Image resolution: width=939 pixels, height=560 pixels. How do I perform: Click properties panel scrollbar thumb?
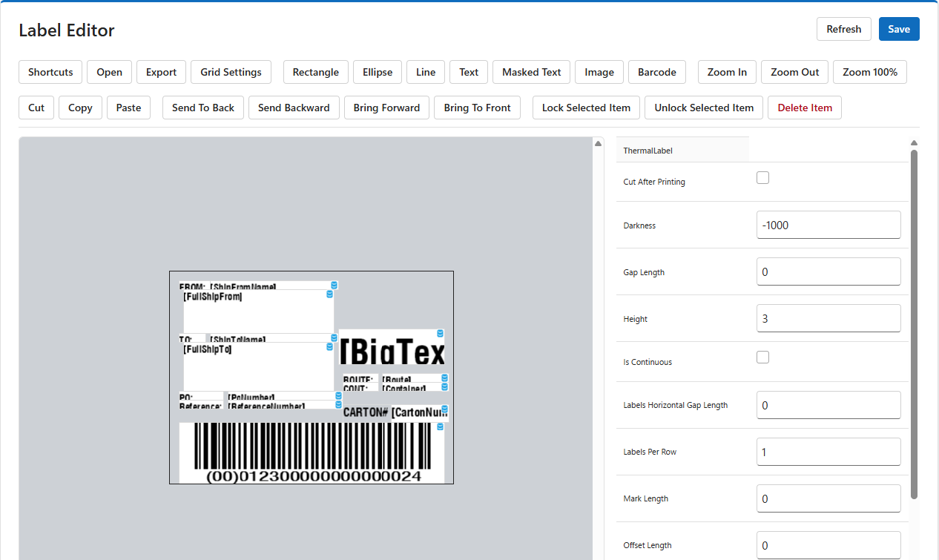tap(914, 323)
